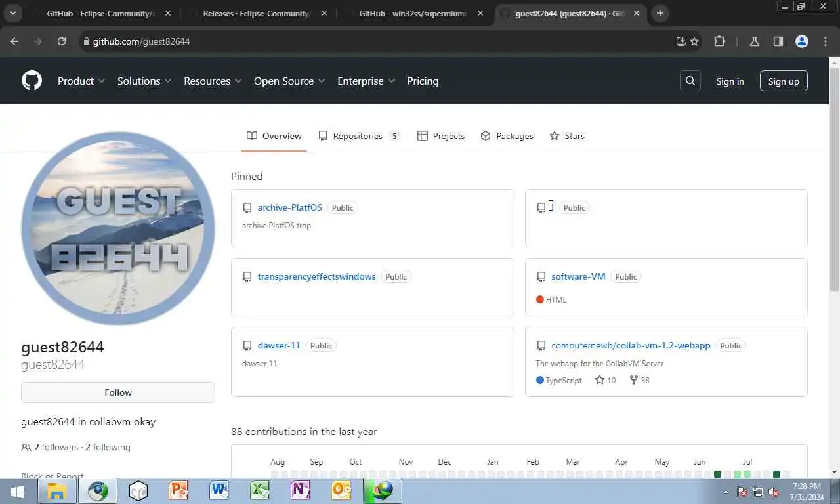The width and height of the screenshot is (840, 504).
Task: Click the GitHub octocat logo
Action: click(31, 81)
